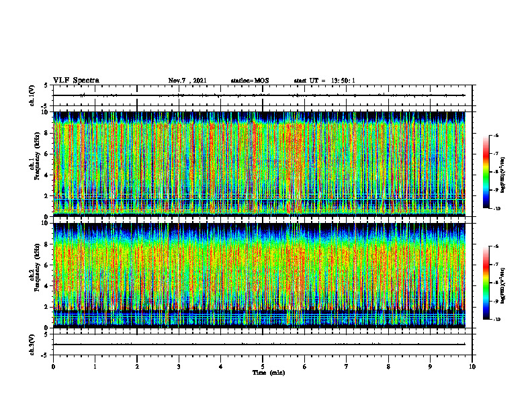Click inside the ch.2 spectrogram panel
The width and height of the screenshot is (532, 411).
pos(259,275)
